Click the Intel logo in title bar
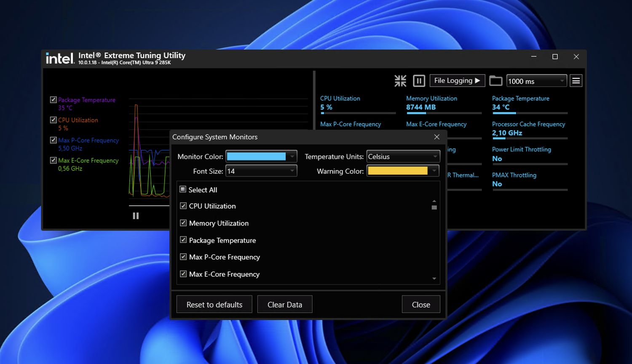The image size is (632, 364). (60, 58)
